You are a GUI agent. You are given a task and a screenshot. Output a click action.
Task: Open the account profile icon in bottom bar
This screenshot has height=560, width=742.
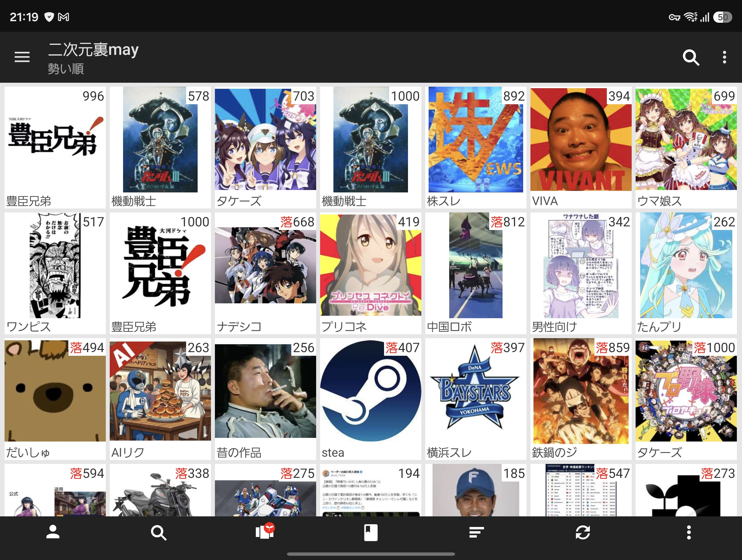tap(53, 532)
